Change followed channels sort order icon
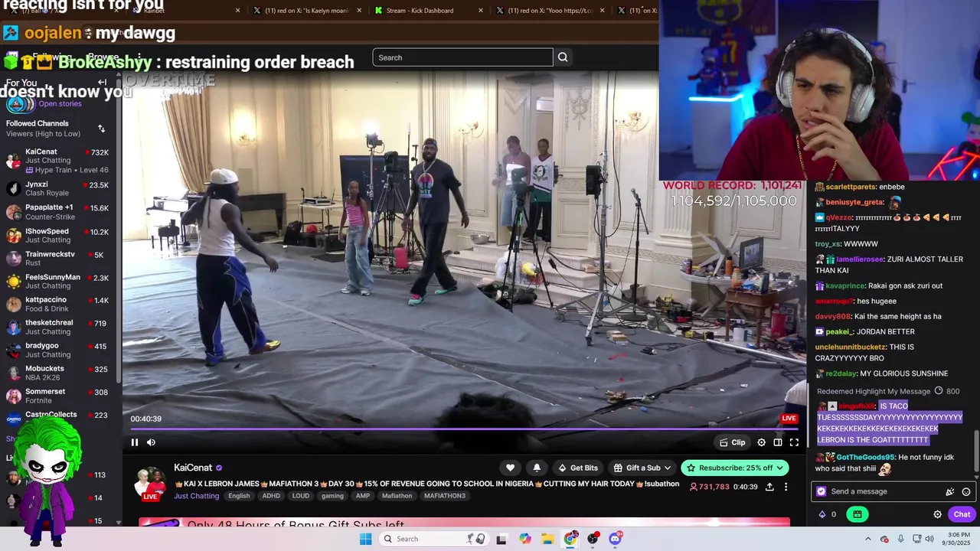The width and height of the screenshot is (980, 551). click(101, 129)
